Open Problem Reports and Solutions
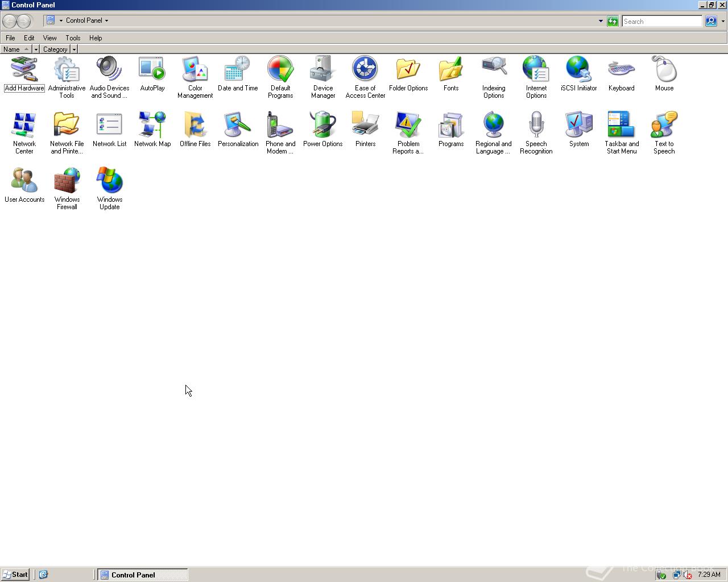728x582 pixels. (408, 133)
